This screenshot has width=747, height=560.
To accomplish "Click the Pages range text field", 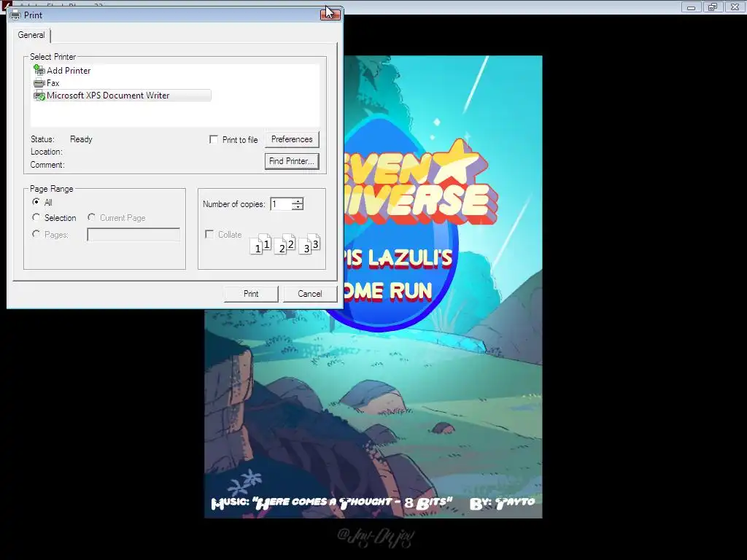I will (133, 234).
